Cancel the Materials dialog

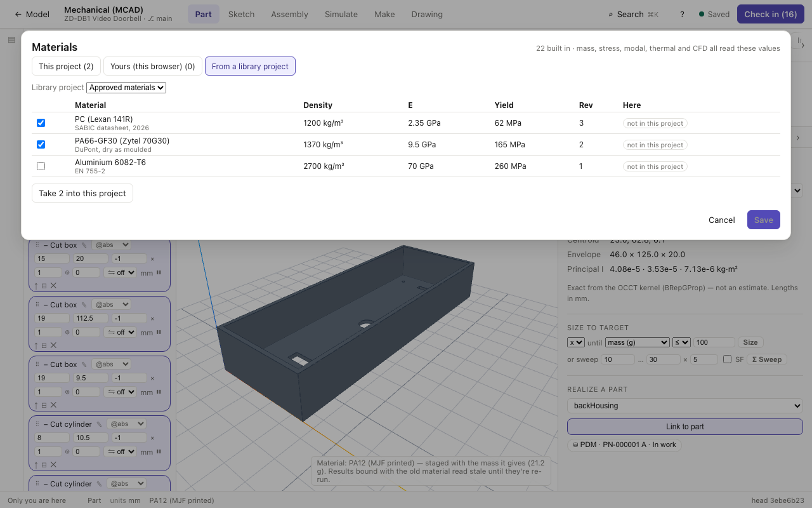pos(722,220)
